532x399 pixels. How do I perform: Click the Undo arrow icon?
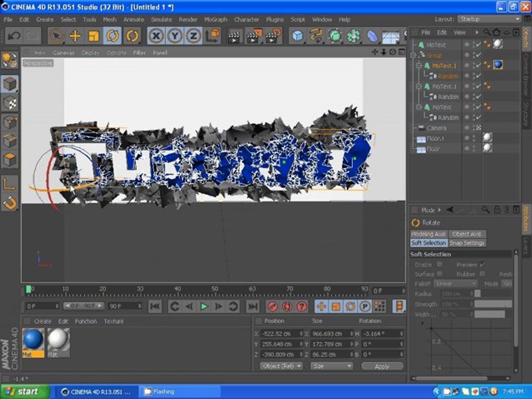point(14,35)
